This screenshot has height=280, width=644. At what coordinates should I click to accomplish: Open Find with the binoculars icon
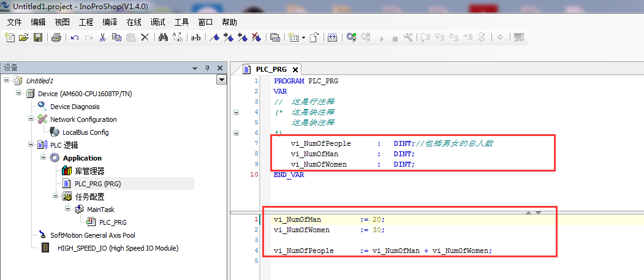pos(164,37)
